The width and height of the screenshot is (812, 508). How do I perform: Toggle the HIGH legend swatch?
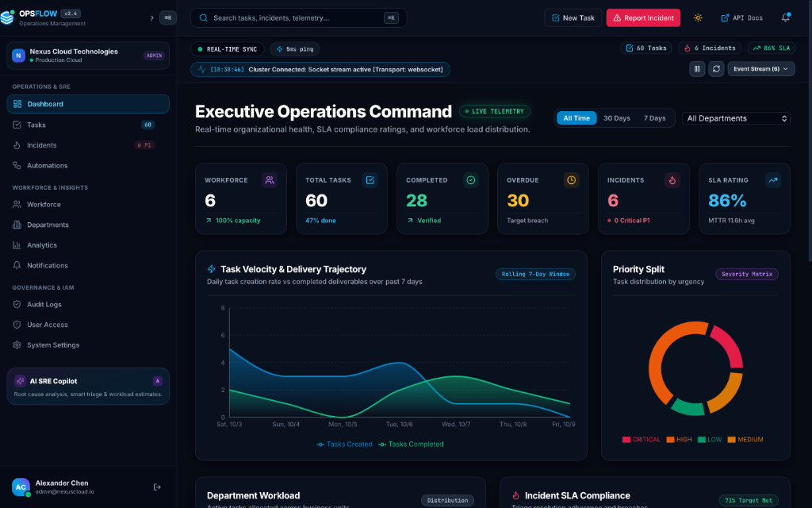[670, 440]
